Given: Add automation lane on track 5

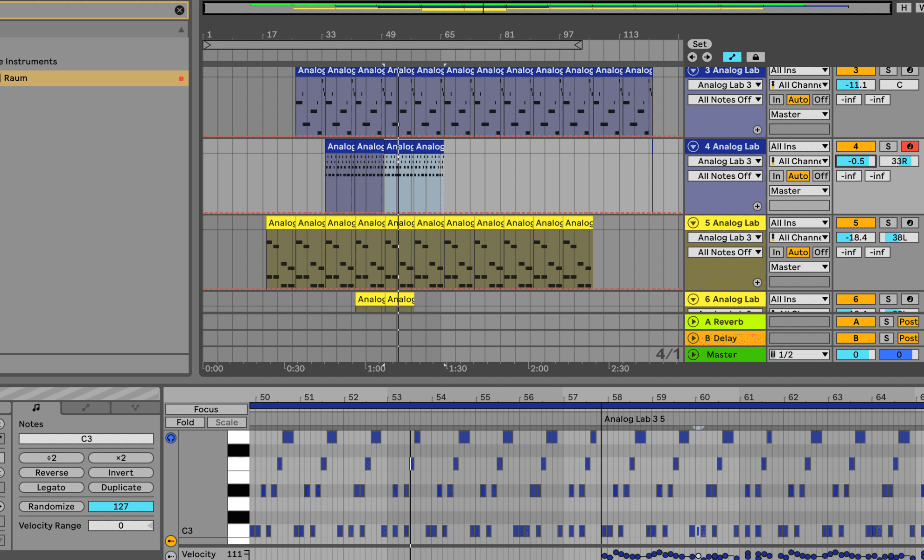Looking at the screenshot, I should pyautogui.click(x=757, y=282).
